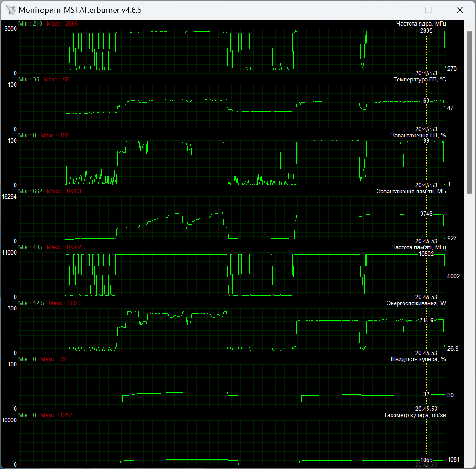
Task: Click the current core clock reading 270
Action: tap(452, 69)
